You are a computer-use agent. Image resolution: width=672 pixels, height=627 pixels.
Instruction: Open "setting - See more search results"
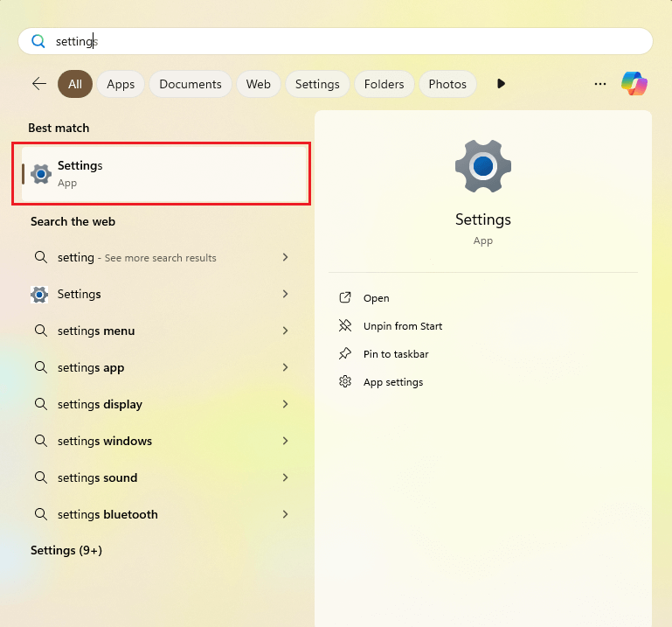[161, 257]
